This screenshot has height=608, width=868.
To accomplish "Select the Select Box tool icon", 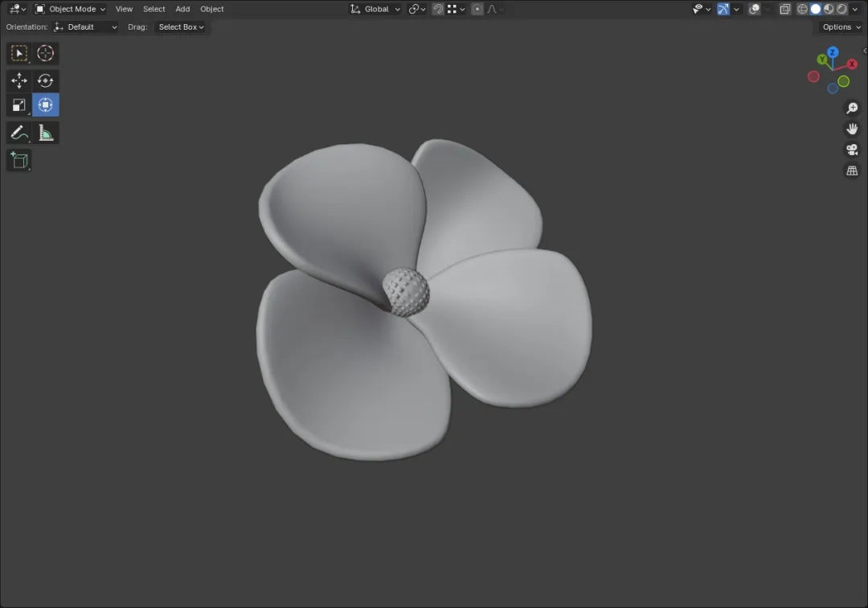I will 18,53.
